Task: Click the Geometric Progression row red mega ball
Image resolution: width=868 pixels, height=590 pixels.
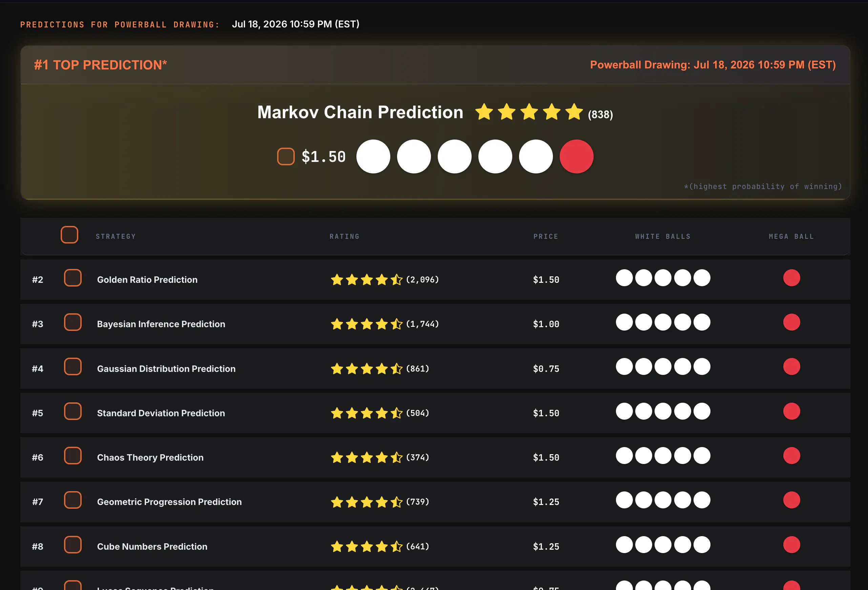Action: coord(791,500)
